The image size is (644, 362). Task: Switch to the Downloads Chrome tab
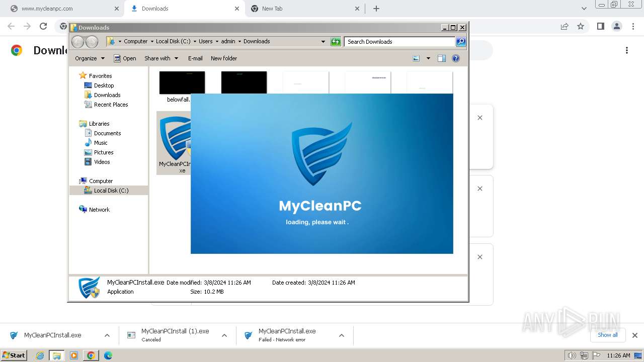(184, 9)
